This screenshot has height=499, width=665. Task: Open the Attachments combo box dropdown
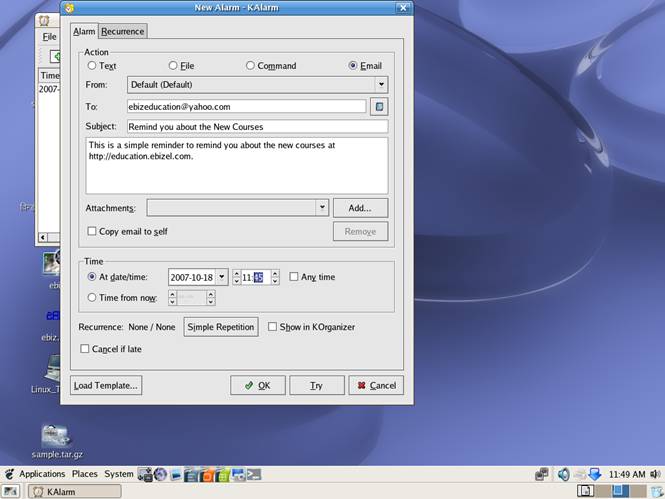coord(321,207)
